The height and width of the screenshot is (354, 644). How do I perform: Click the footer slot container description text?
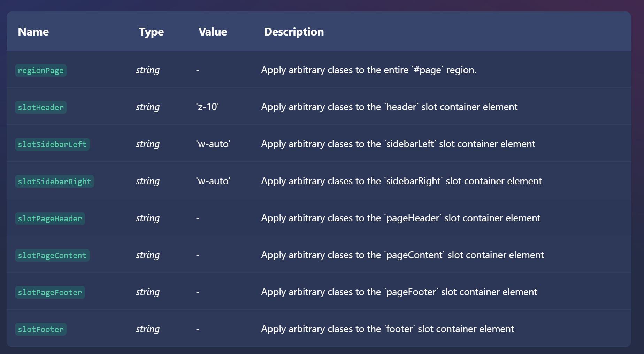[388, 329]
